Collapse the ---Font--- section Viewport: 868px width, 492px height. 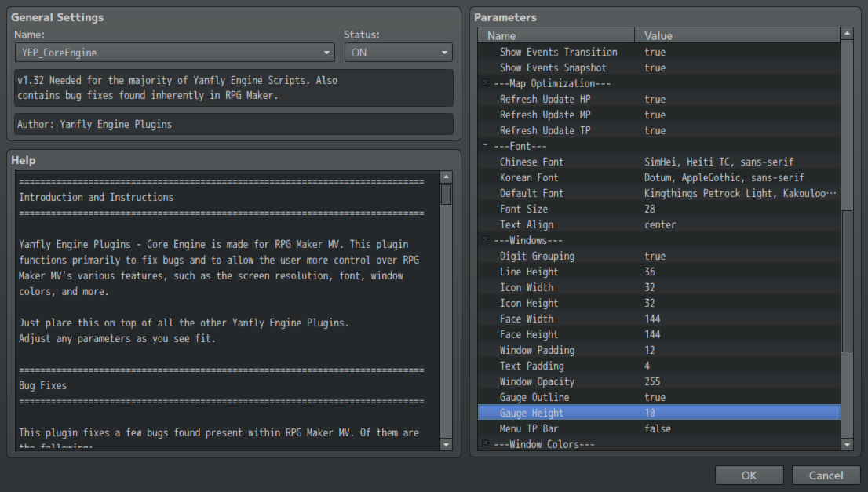[486, 145]
